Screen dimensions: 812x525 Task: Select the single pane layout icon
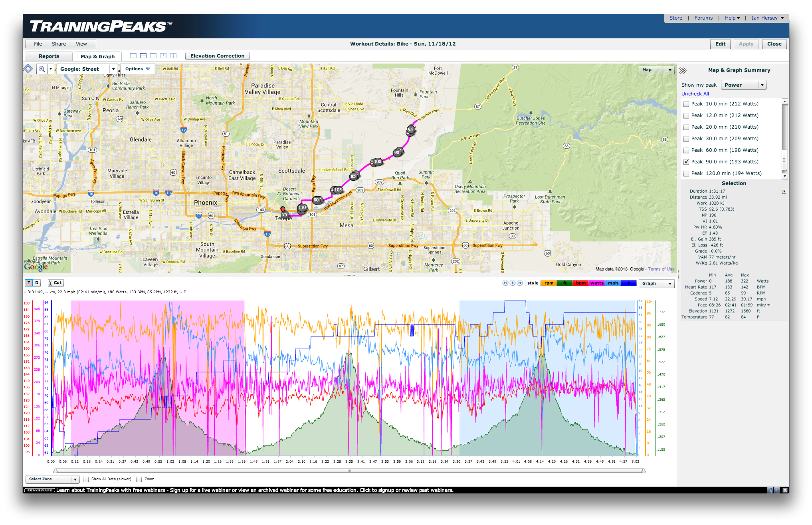(x=133, y=56)
